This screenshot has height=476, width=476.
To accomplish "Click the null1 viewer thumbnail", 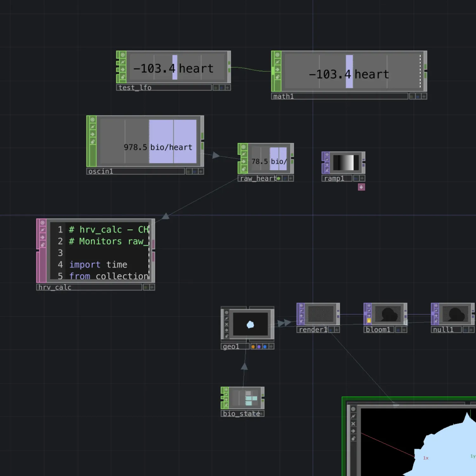I will point(455,314).
